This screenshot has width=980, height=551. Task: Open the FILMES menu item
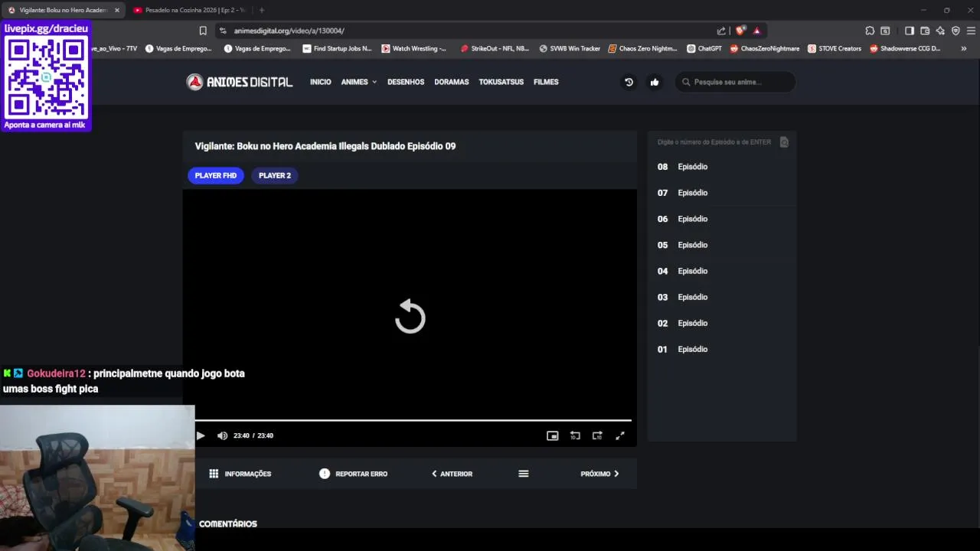(546, 82)
